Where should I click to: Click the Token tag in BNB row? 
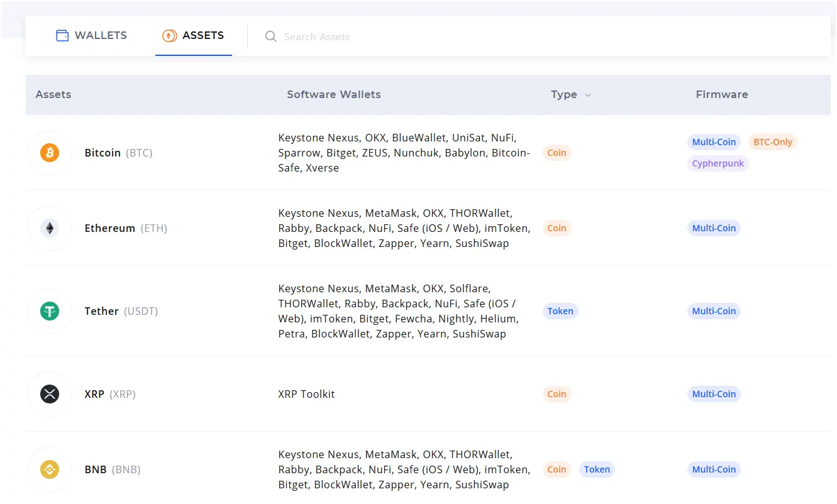[597, 469]
